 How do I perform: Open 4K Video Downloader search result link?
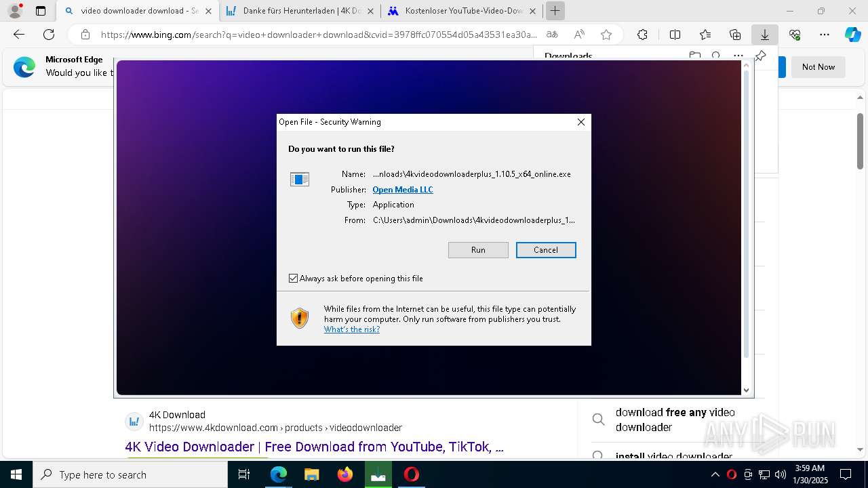pyautogui.click(x=314, y=447)
